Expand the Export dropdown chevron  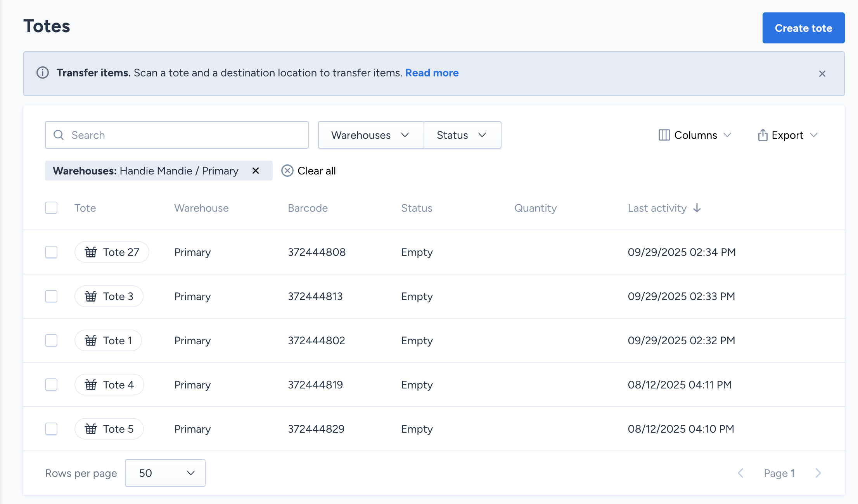coord(814,135)
